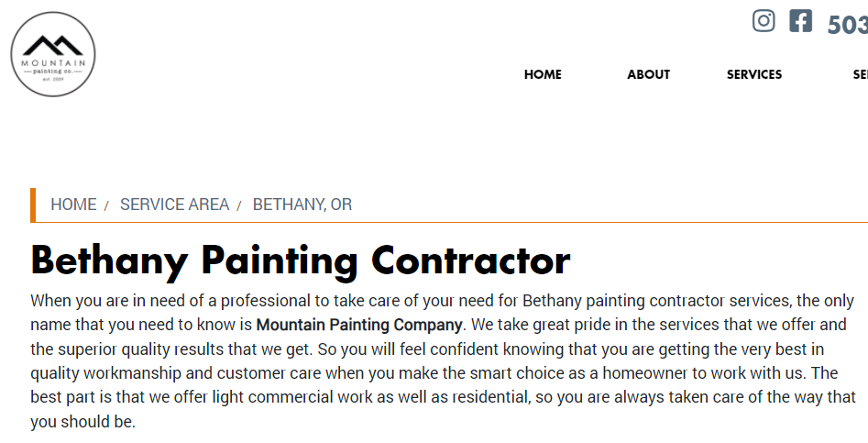Click the BETHANY, OR breadcrumb entry

point(302,205)
